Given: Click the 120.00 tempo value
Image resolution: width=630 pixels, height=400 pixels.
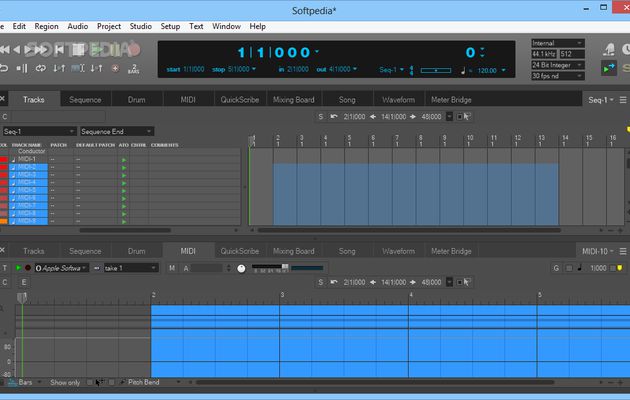Looking at the screenshot, I should (487, 71).
